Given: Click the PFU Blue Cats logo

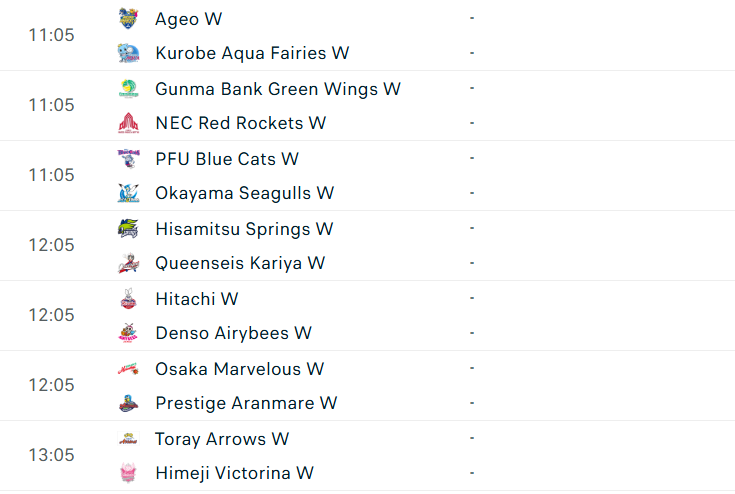Looking at the screenshot, I should [128, 159].
